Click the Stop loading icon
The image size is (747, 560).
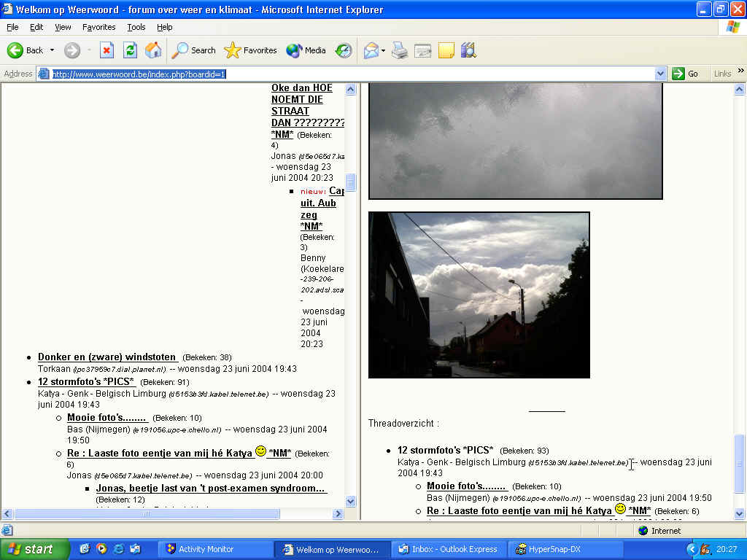click(107, 50)
